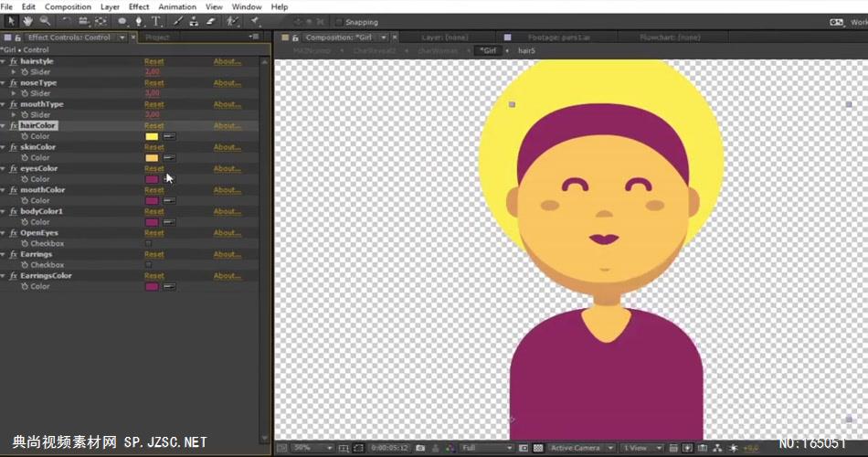Image resolution: width=868 pixels, height=457 pixels.
Task: Select the Hand tool in the toolbar
Action: pos(27,21)
